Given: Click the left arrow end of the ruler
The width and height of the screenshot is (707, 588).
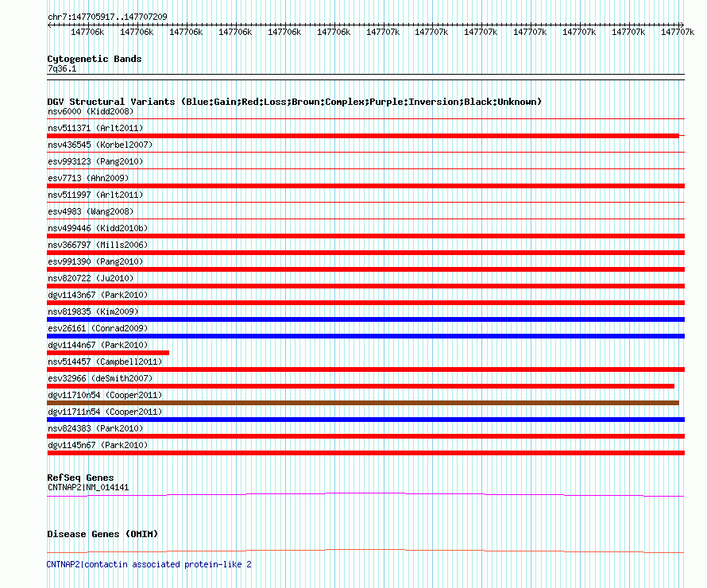Looking at the screenshot, I should (x=49, y=25).
